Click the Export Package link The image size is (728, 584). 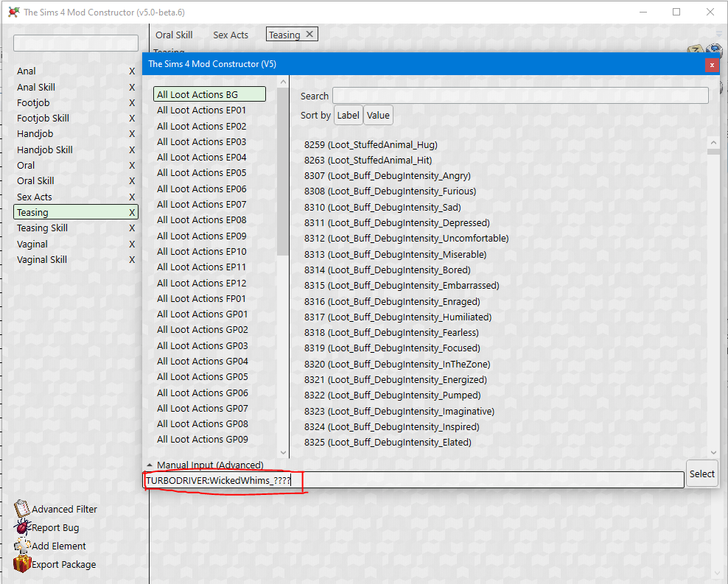click(64, 565)
